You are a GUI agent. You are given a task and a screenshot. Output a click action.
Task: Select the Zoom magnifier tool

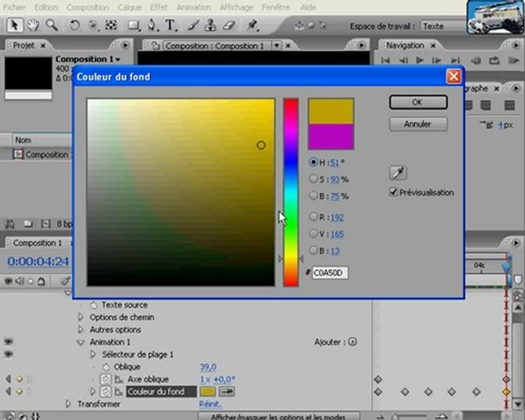point(52,25)
